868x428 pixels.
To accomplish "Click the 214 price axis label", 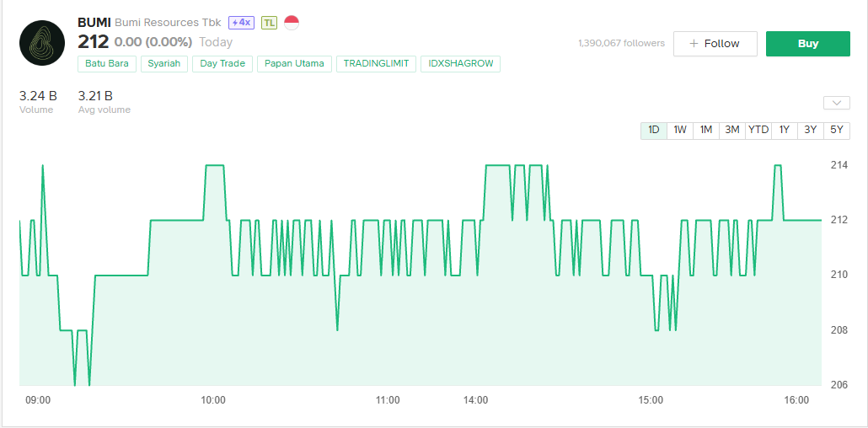I will (x=839, y=165).
